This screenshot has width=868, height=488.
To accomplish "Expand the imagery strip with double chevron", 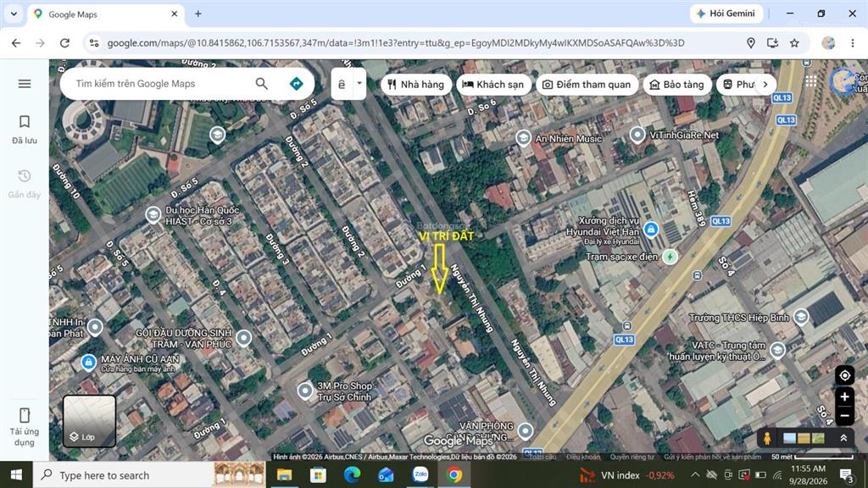I will coord(843,438).
